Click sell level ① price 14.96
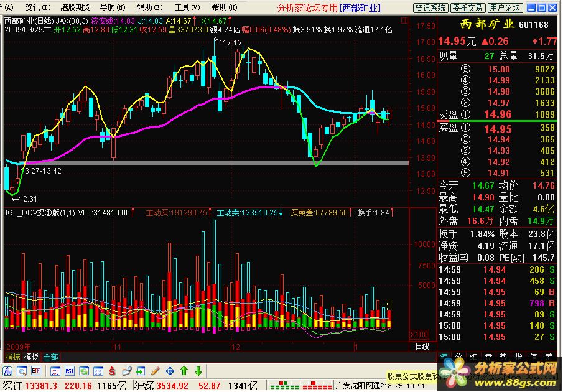Viewport: 563px width, 392px height. point(498,114)
